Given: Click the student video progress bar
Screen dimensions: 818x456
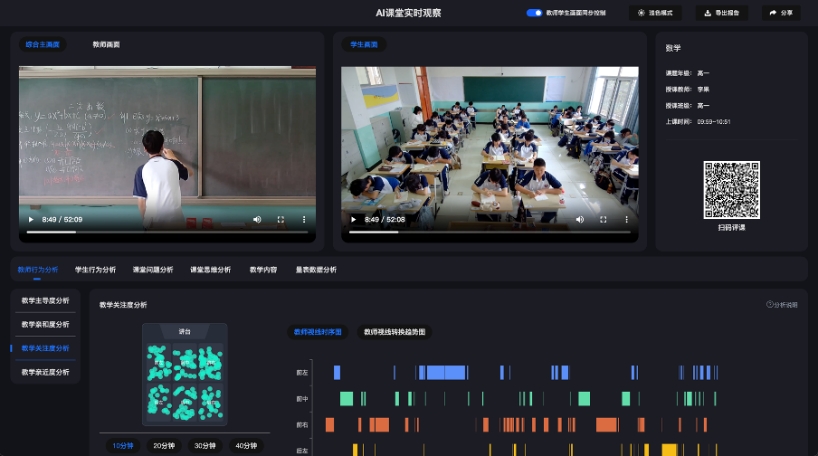Looking at the screenshot, I should (x=490, y=232).
